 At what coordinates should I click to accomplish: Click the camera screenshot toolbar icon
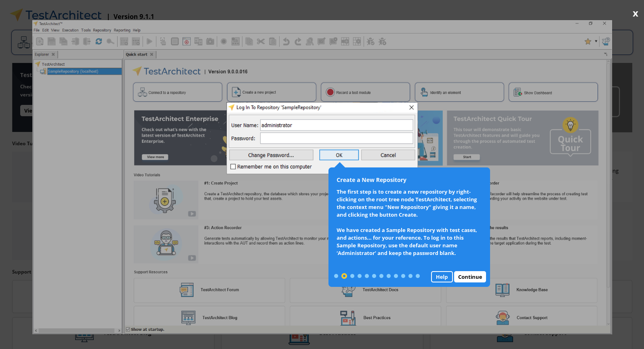pyautogui.click(x=210, y=41)
